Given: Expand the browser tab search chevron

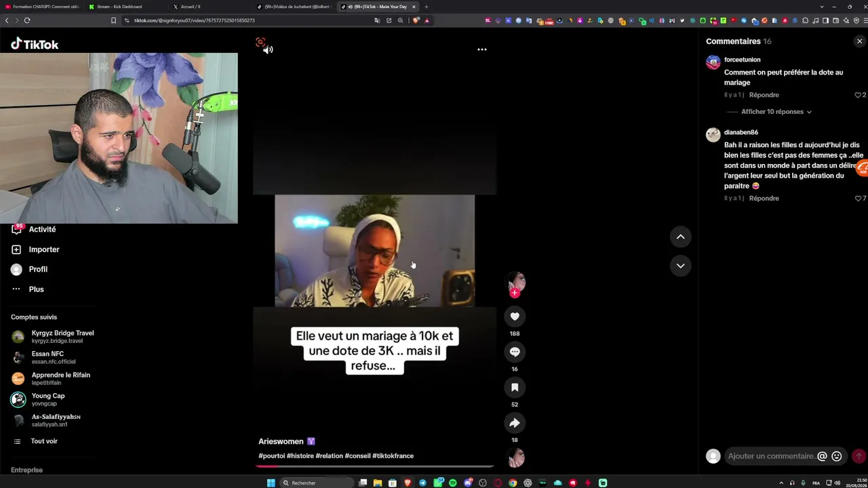Looking at the screenshot, I should click(x=822, y=7).
